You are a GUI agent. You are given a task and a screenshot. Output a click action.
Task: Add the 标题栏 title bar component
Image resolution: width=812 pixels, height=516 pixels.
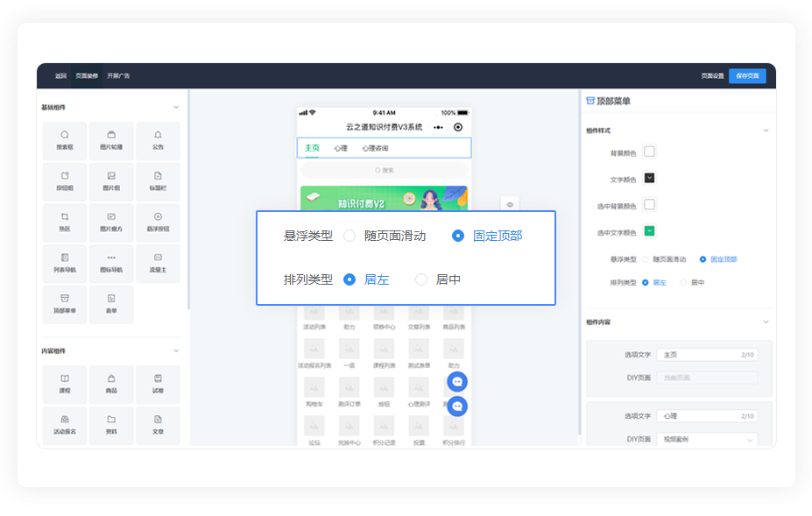[x=158, y=182]
